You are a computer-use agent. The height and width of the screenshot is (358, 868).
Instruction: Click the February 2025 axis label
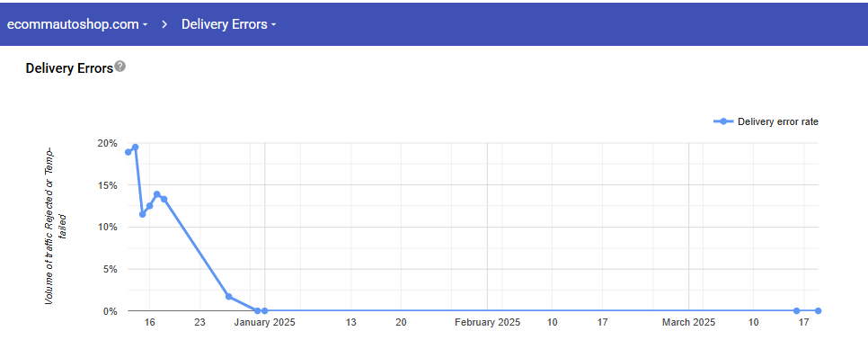pos(488,323)
